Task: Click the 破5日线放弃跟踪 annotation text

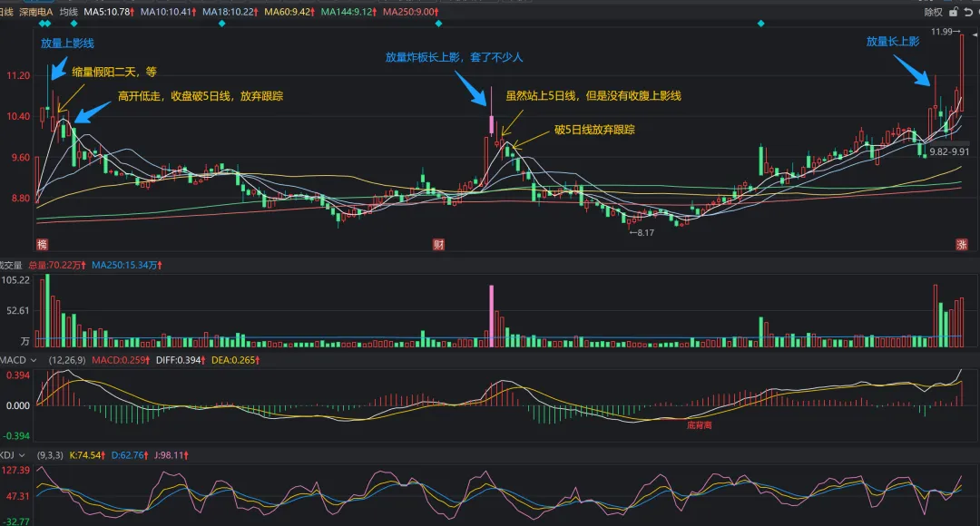Action: [x=594, y=130]
